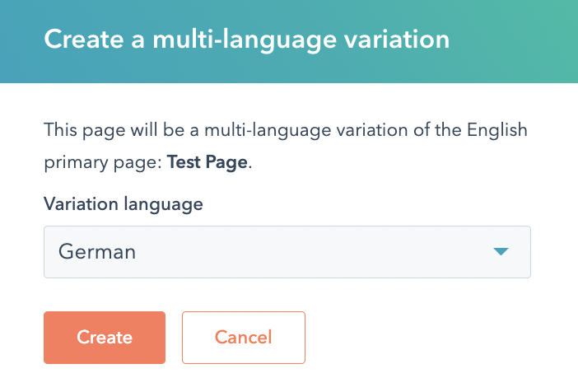This screenshot has width=578, height=392.
Task: Click the bold Test Page name
Action: (207, 162)
